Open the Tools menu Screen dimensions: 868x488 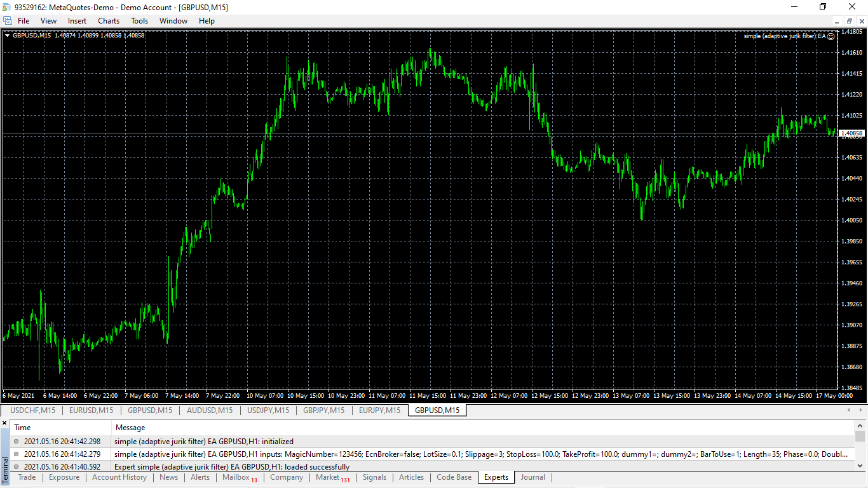tap(139, 21)
